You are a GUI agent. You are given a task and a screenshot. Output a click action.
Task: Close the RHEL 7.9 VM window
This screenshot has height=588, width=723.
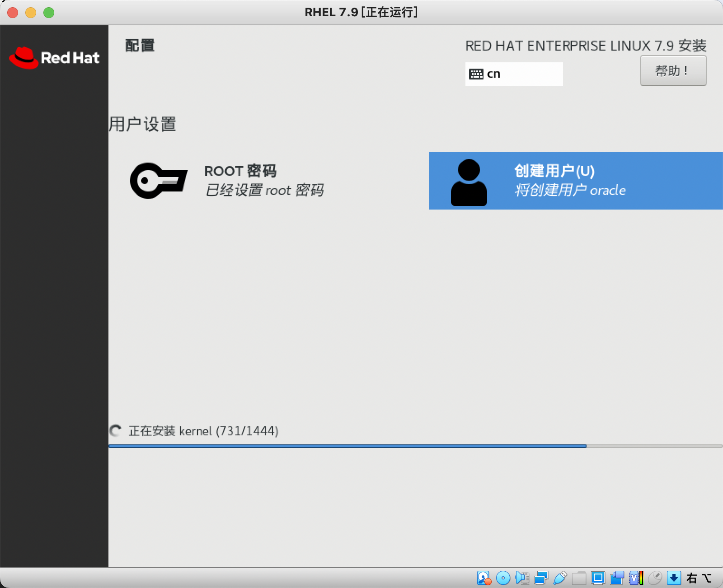click(x=13, y=13)
